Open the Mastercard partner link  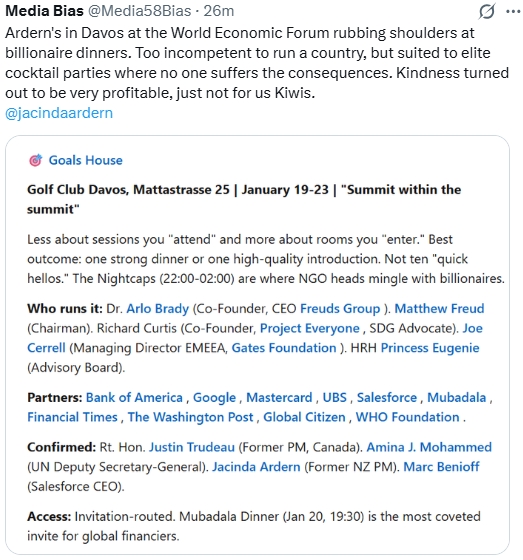(x=279, y=398)
